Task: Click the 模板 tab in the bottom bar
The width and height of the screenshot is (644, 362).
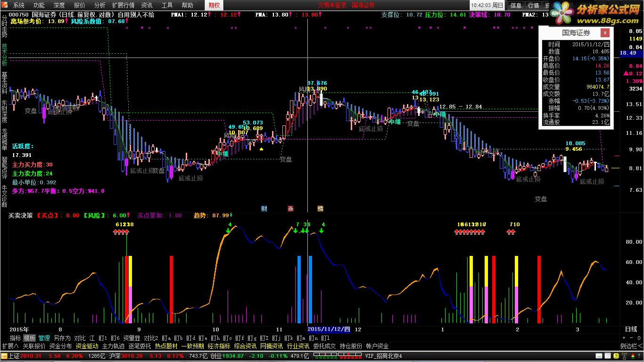Action: 30,338
